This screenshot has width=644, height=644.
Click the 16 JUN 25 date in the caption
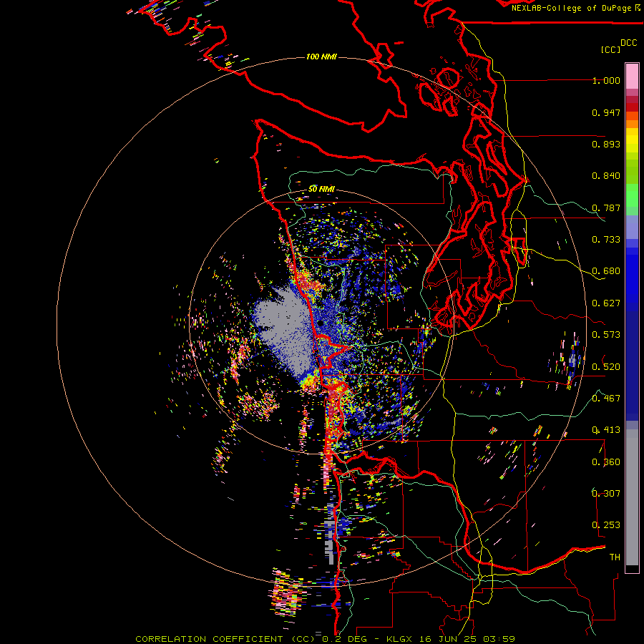[448, 639]
